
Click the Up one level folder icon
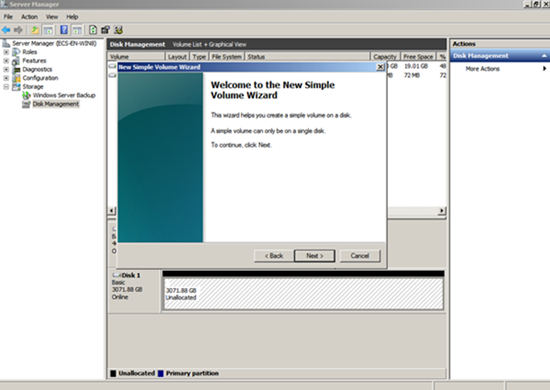[35, 30]
